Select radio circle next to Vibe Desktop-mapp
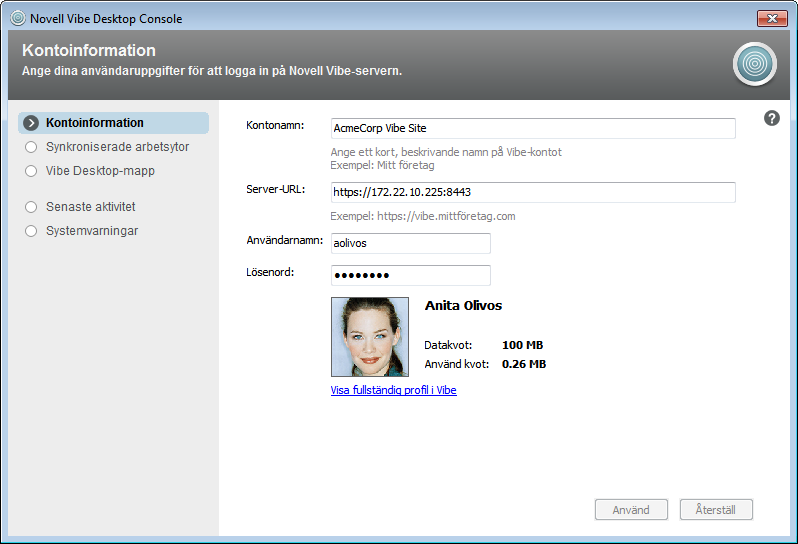Screen dimensions: 798x544 (31, 171)
